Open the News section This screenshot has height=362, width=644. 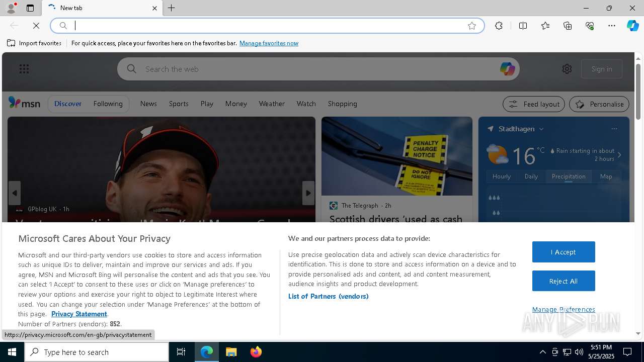148,104
